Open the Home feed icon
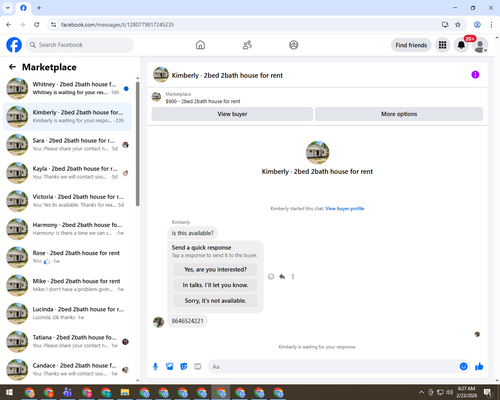The height and width of the screenshot is (400, 500). click(x=200, y=45)
